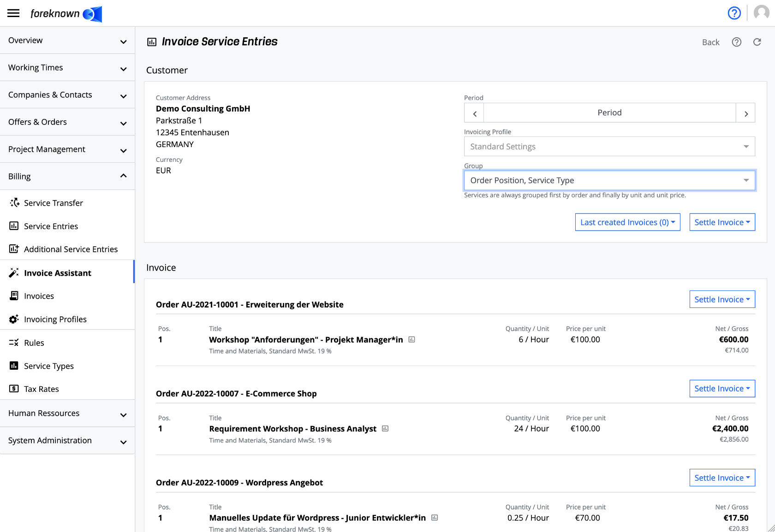Expand the Working Times section
The width and height of the screenshot is (775, 532).
pos(67,68)
